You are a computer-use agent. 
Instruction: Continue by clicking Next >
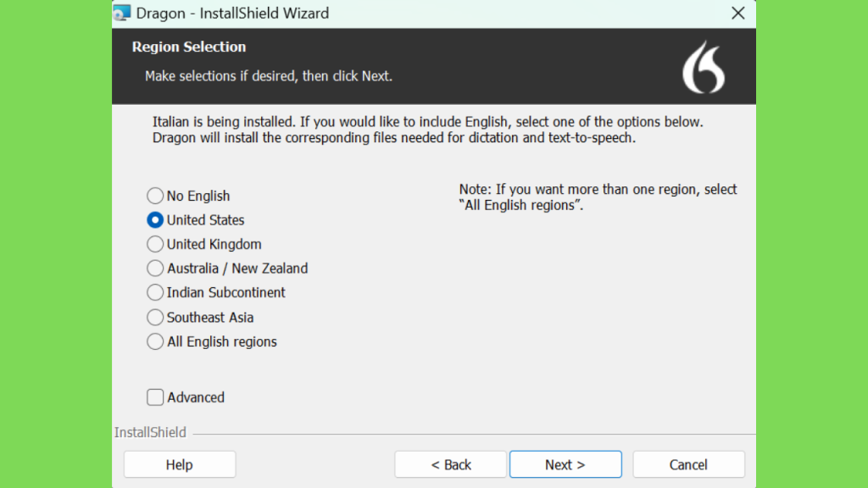[x=565, y=464]
